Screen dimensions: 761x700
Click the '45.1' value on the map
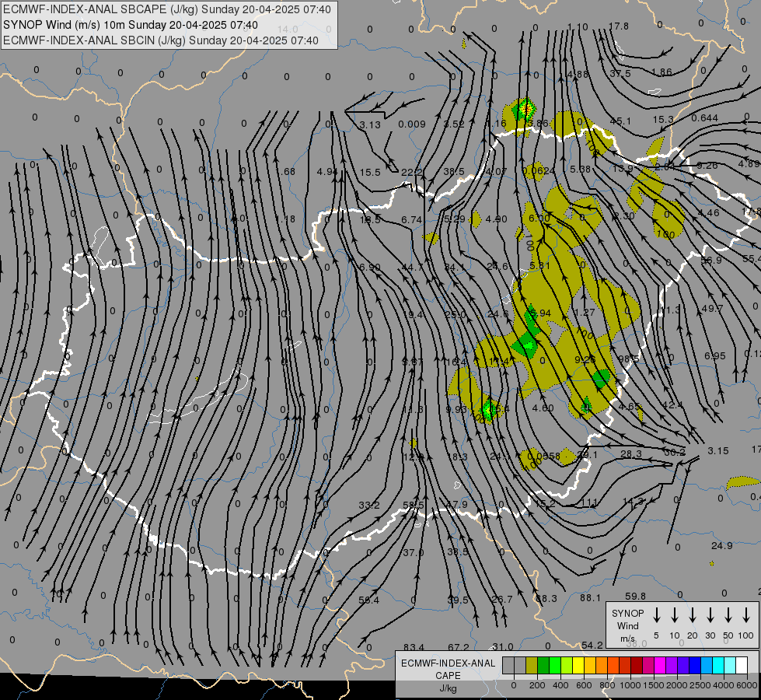(x=620, y=121)
